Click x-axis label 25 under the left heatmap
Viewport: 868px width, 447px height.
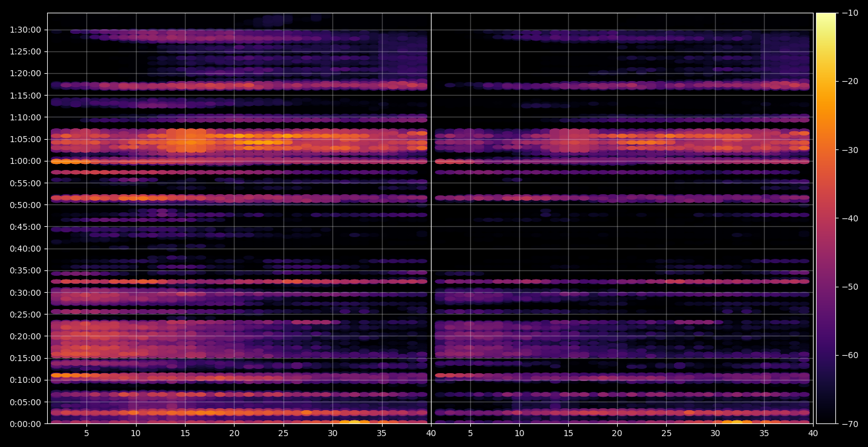(283, 434)
